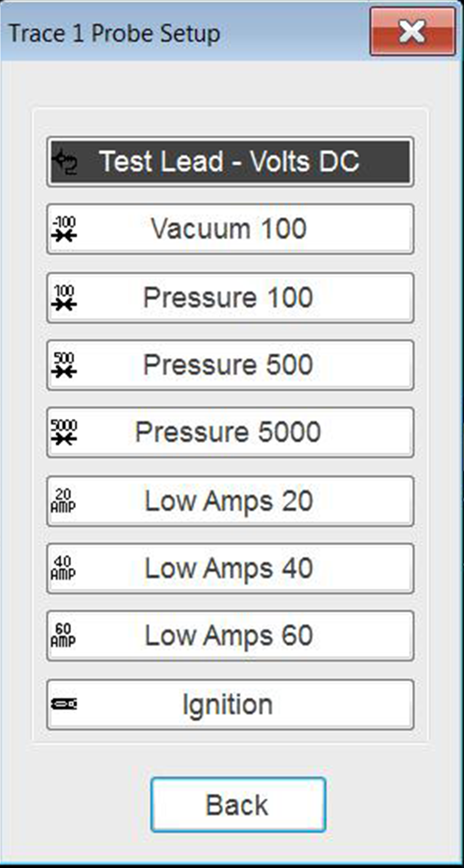This screenshot has height=868, width=464.
Task: Choose the Vacuum 100 probe option
Action: tap(229, 229)
